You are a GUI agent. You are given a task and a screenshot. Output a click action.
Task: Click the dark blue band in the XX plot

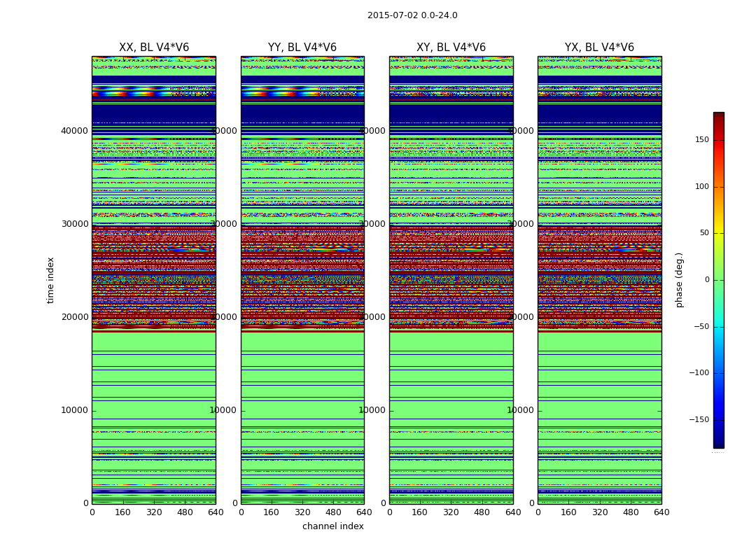(154, 113)
